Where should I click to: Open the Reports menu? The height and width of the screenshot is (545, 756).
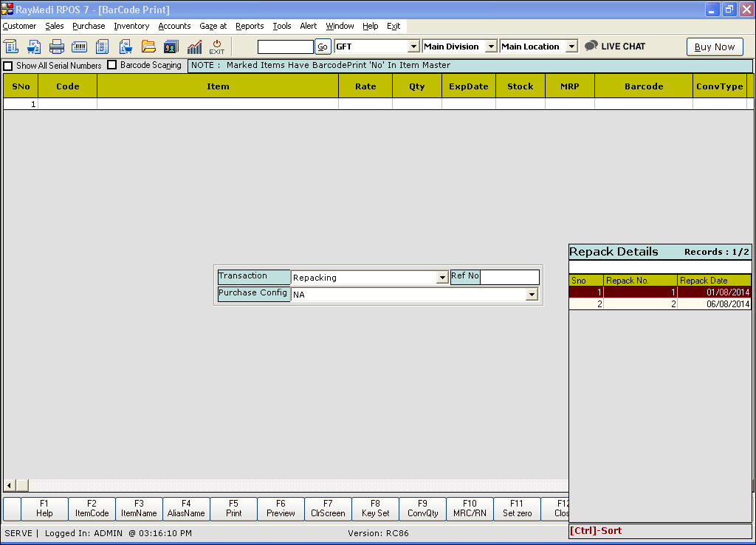pos(250,26)
